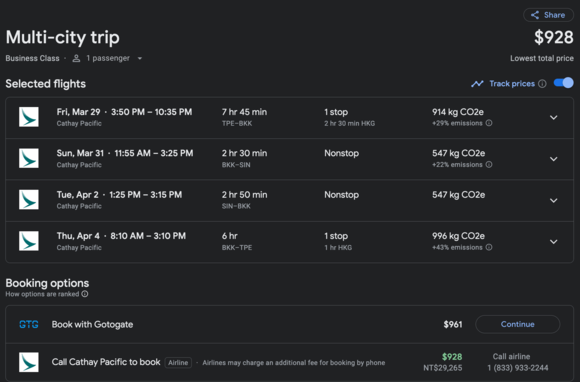Click Cathay Pacific logo on Mar 29 flight
580x382 pixels.
(x=29, y=117)
